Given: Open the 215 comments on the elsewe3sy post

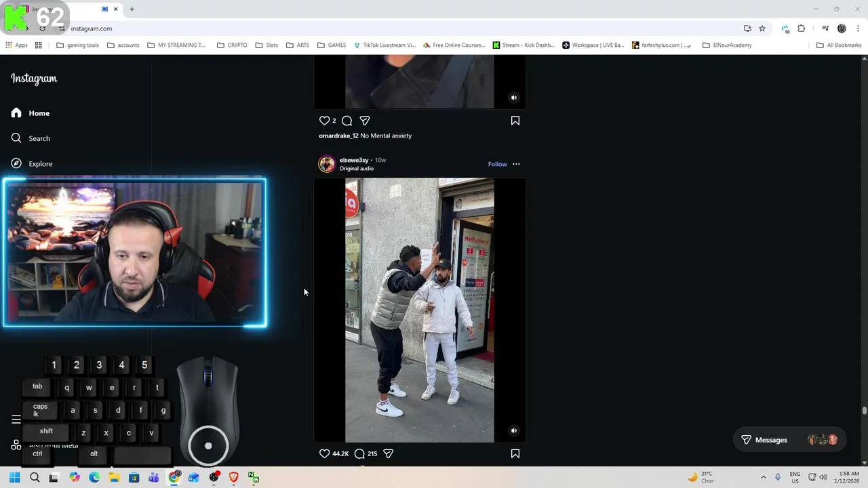Looking at the screenshot, I should coord(359,453).
